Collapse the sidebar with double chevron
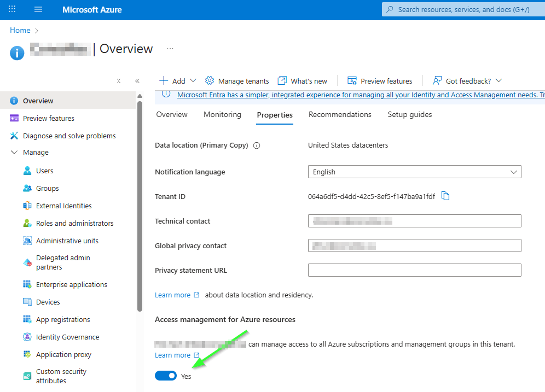Viewport: 545px width, 392px height. pos(137,81)
